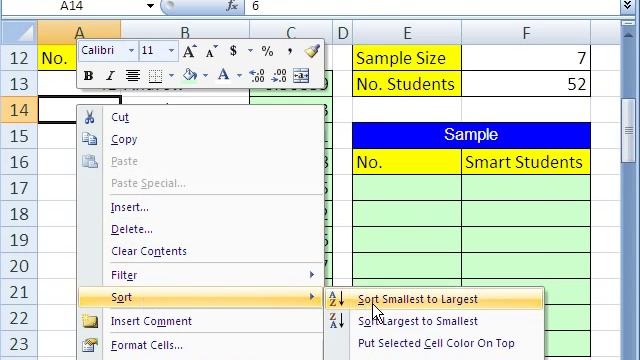Viewport: 640px width, 360px height.
Task: Open the accounting format dropdown arrow
Action: click(250, 51)
